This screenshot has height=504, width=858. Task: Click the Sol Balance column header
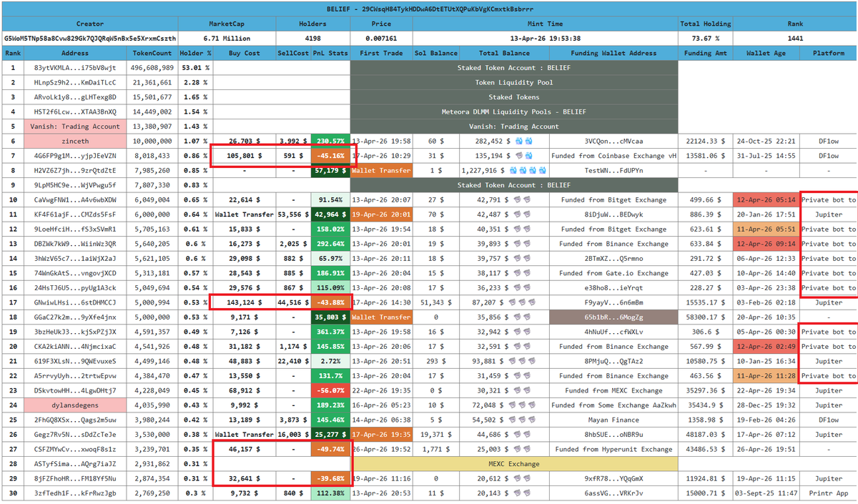tap(436, 53)
